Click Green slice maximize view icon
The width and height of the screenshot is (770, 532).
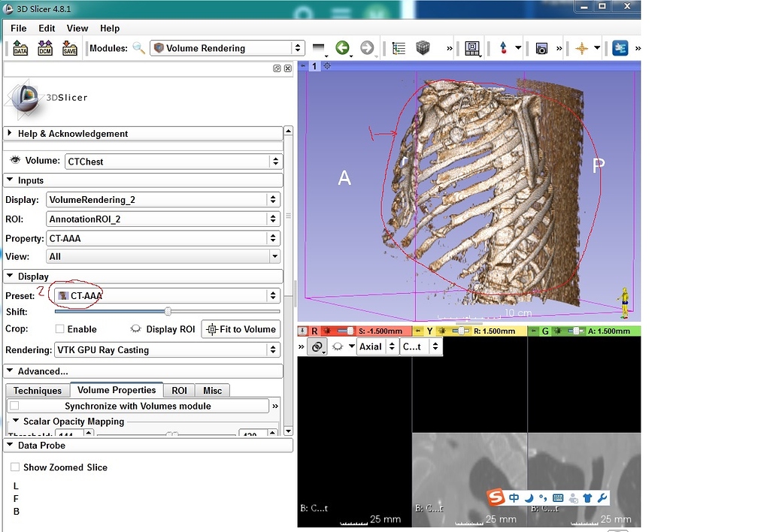click(557, 331)
